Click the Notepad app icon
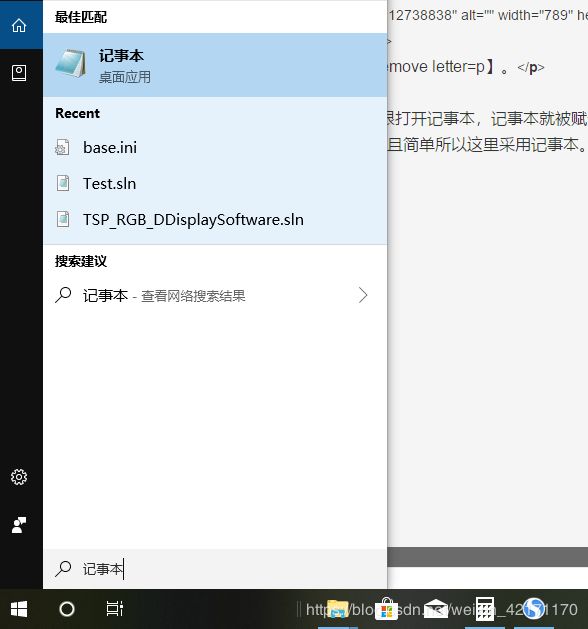The width and height of the screenshot is (588, 629). 71,63
